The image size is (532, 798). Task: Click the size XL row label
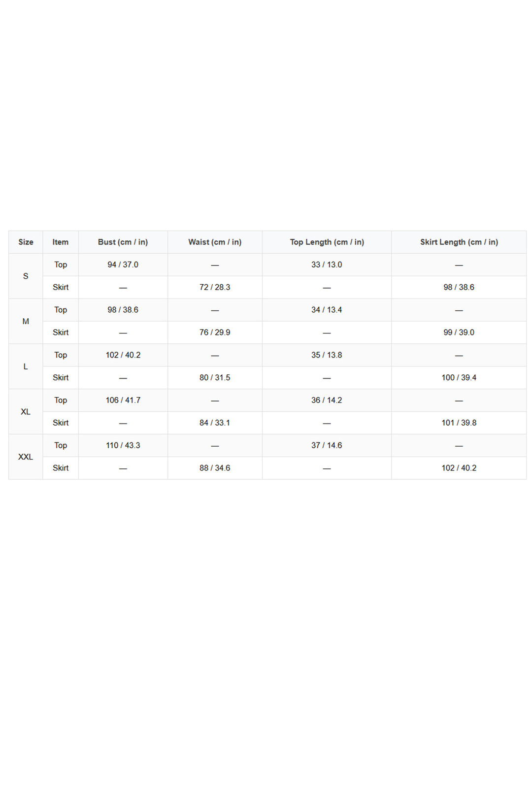(x=26, y=412)
